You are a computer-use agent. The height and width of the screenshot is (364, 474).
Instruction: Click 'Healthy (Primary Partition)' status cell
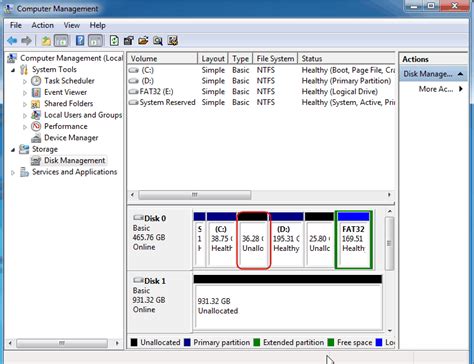346,81
